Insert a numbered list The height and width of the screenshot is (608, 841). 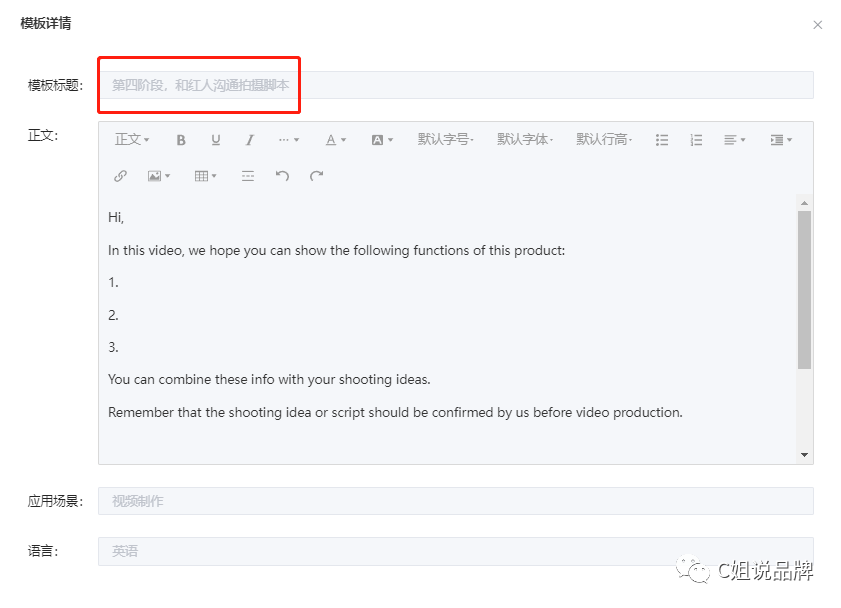pos(696,140)
